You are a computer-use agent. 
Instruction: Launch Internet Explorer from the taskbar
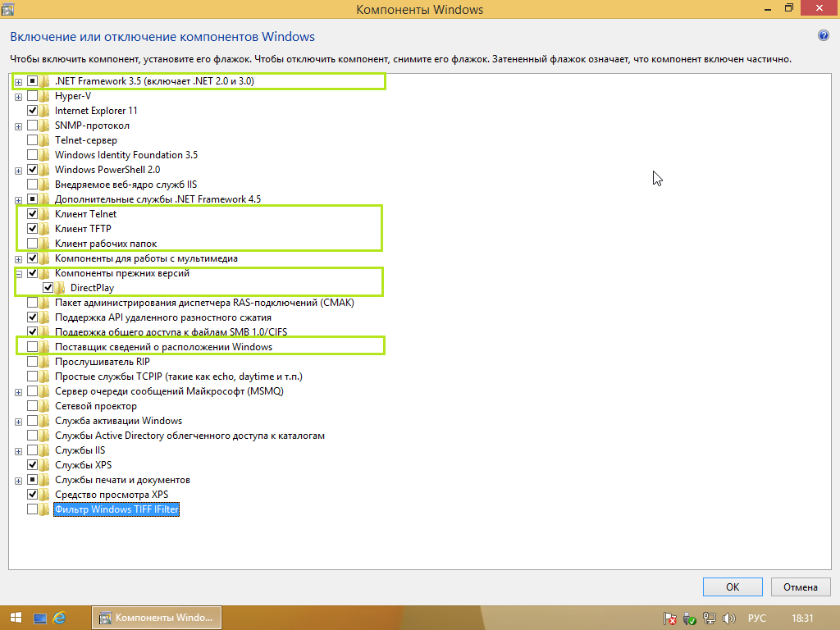[60, 618]
